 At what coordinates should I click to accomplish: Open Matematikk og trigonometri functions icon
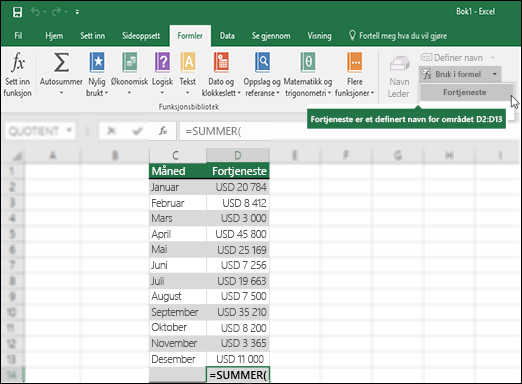308,62
